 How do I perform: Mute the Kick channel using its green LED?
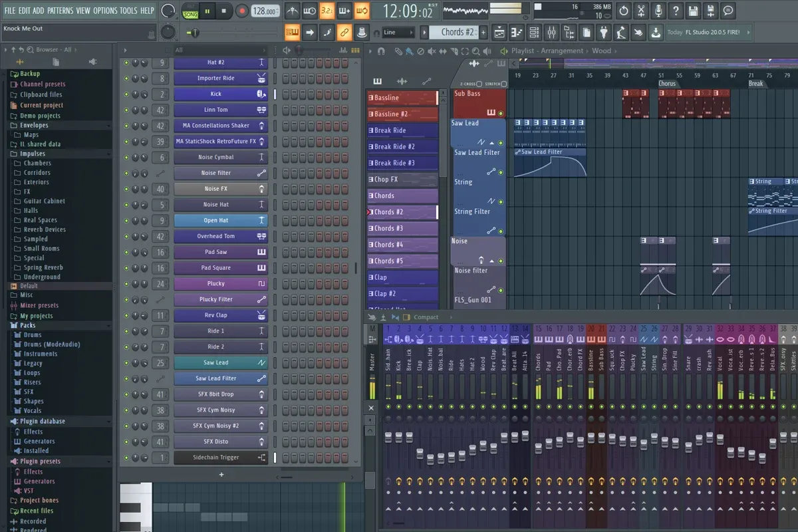pos(126,94)
